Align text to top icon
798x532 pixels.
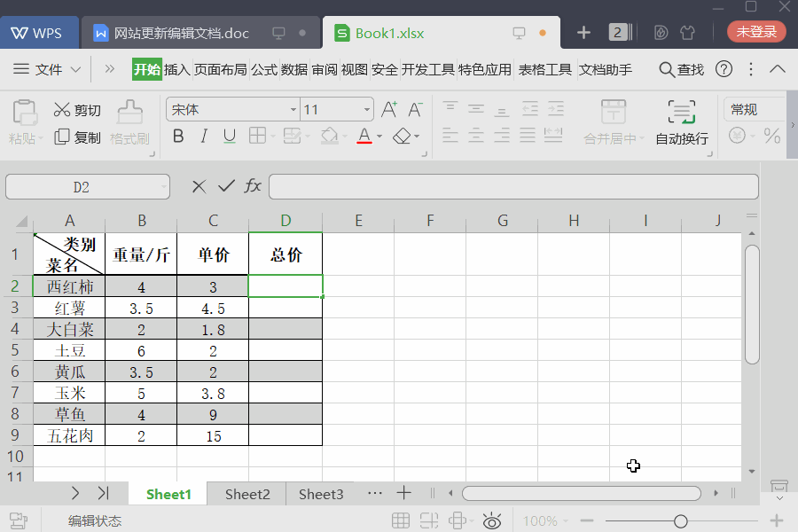click(x=450, y=108)
